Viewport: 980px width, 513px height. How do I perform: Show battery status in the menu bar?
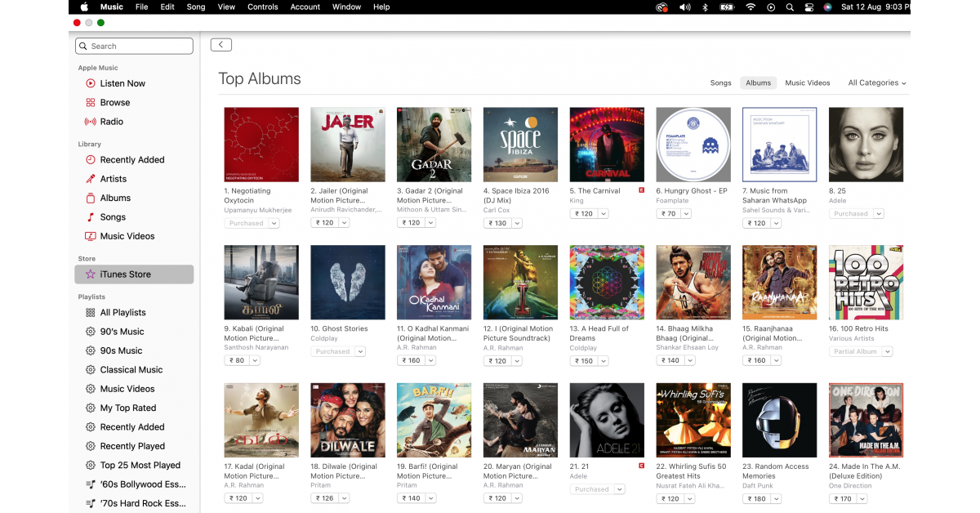point(727,7)
